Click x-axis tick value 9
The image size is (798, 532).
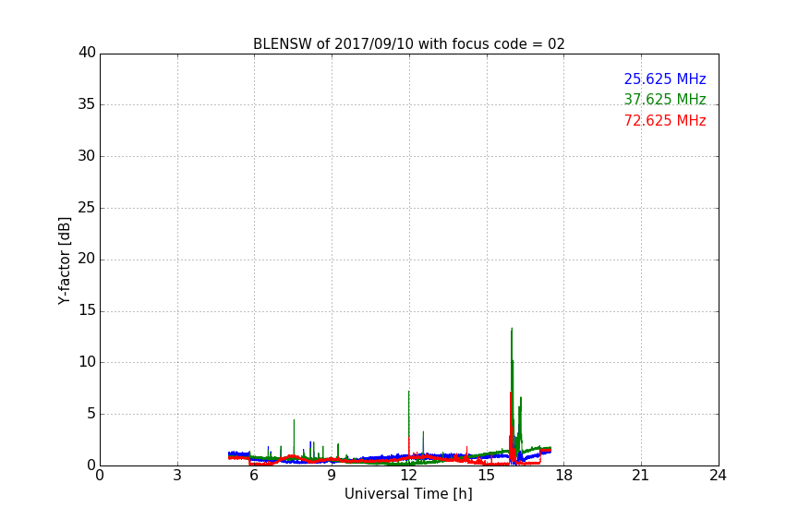332,476
